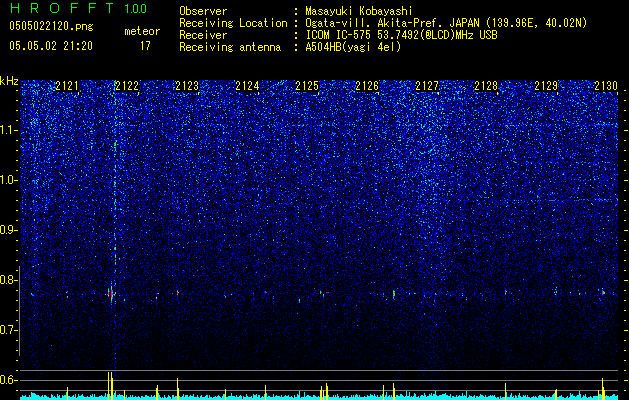629x400 pixels.
Task: Click the meteor label
Action: tap(142, 31)
